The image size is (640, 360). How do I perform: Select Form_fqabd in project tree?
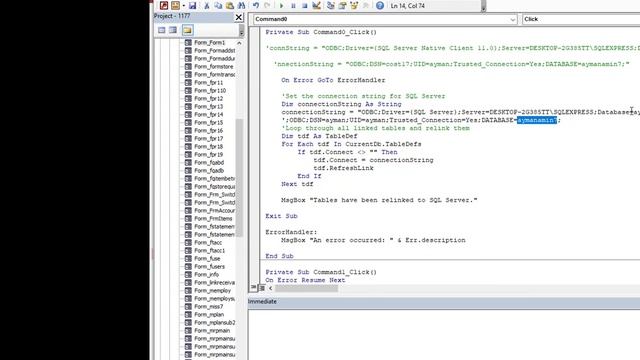209,162
